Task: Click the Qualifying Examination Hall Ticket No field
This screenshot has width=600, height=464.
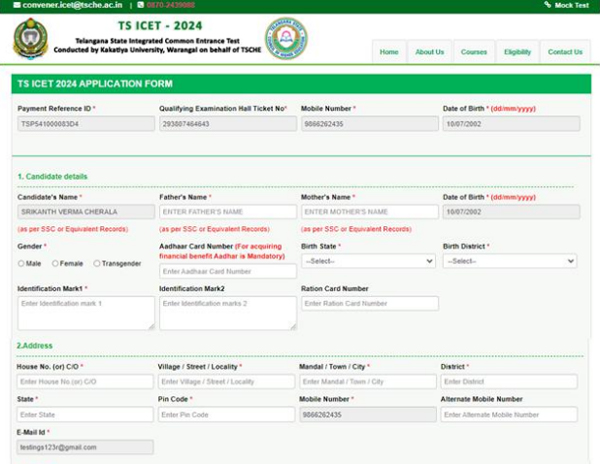Action: click(228, 124)
